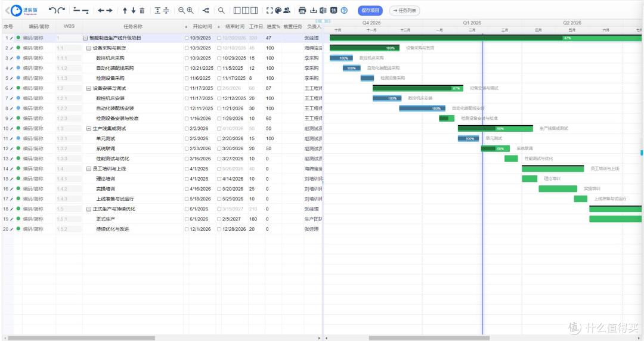Click the blue today line marker
Image resolution: width=644 pixels, height=341 pixels.
pyautogui.click(x=482, y=185)
